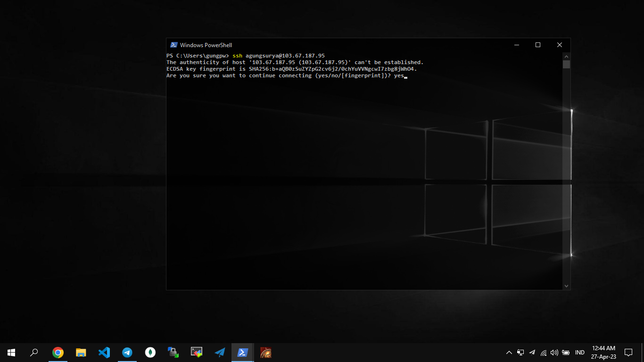Viewport: 644px width, 362px height.
Task: Open the battery status icon
Action: point(566,353)
